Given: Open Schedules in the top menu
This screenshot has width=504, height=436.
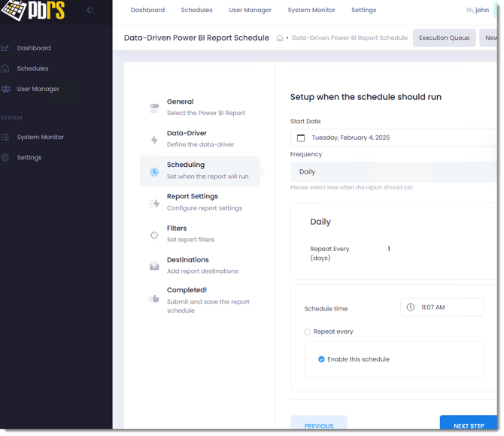Looking at the screenshot, I should coord(197,10).
